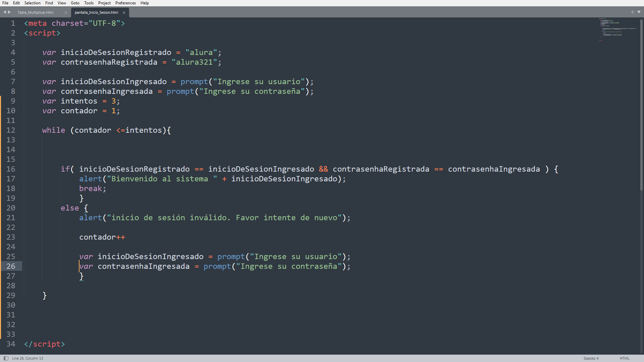Viewport: 644px width, 362px height.
Task: Click 'contador' variable name on line 10
Action: coord(79,111)
